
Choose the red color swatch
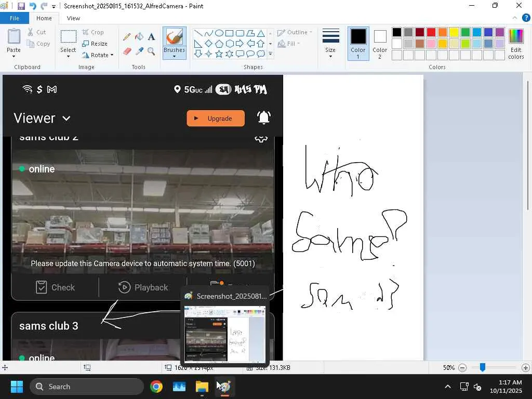click(x=431, y=32)
